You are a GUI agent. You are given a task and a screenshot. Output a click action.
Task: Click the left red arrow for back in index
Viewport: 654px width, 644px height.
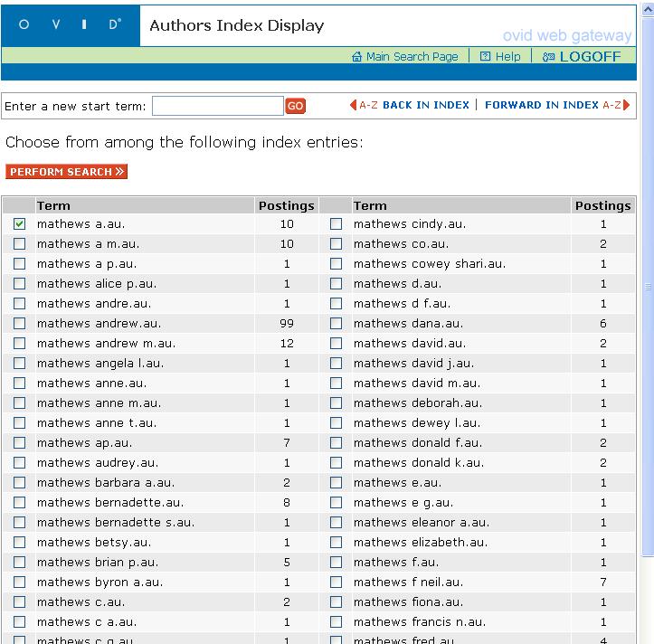[x=354, y=105]
